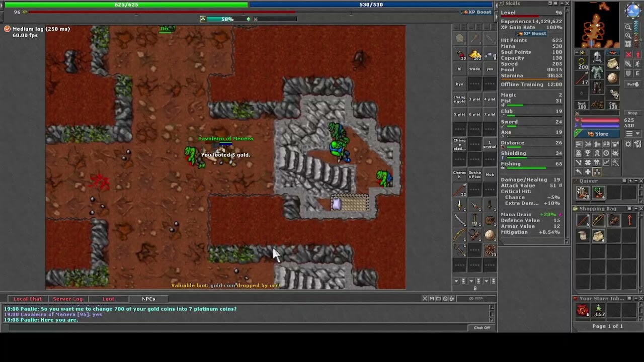
Task: Open the options gear icon
Action: tap(628, 144)
